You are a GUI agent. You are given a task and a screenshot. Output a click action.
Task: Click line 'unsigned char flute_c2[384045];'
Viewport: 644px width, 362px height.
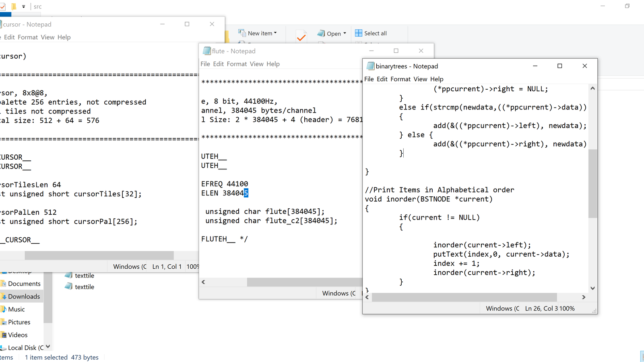[271, 221]
